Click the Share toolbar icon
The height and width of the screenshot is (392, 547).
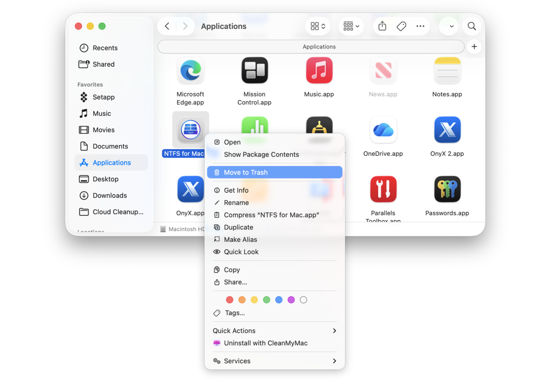382,26
